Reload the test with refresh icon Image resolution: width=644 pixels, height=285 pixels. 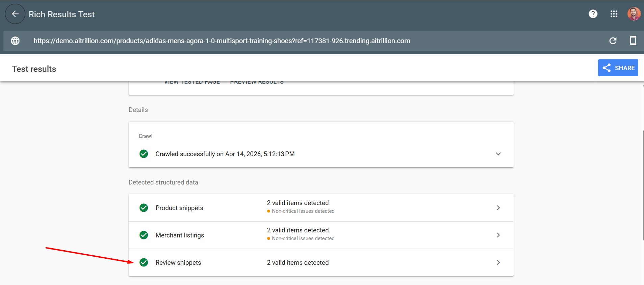click(x=613, y=41)
